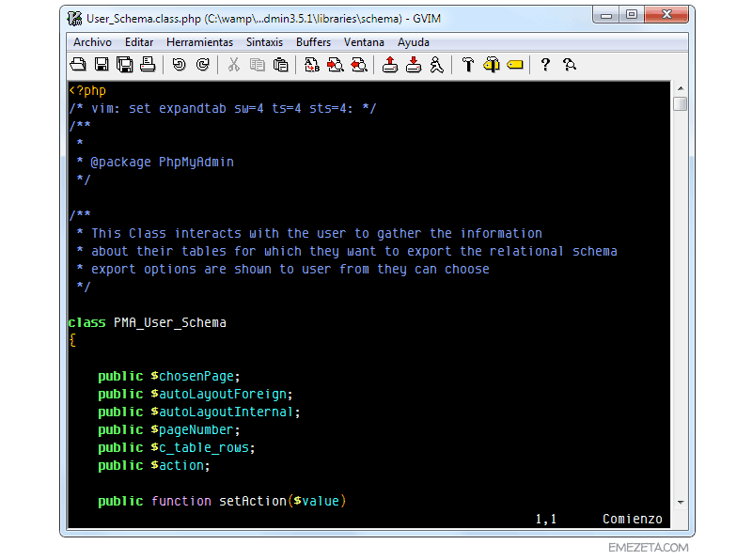The image size is (752, 560).
Task: Click the Find Next toolbar icon
Action: [x=336, y=64]
